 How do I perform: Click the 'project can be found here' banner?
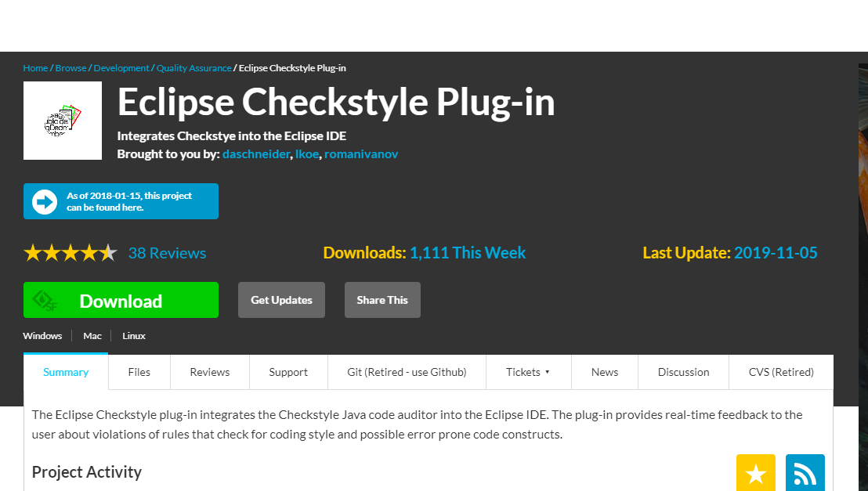point(121,201)
